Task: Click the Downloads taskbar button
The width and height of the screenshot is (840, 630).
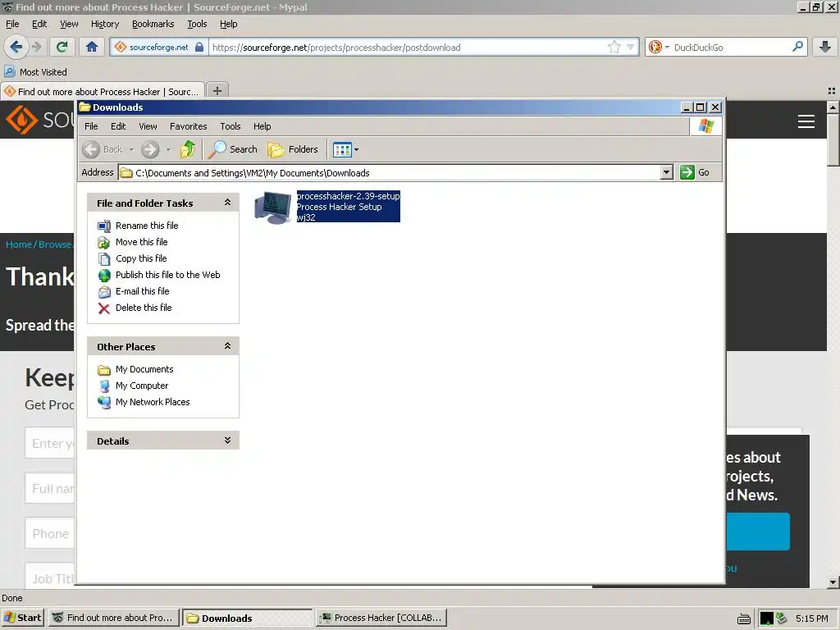Action: tap(248, 618)
